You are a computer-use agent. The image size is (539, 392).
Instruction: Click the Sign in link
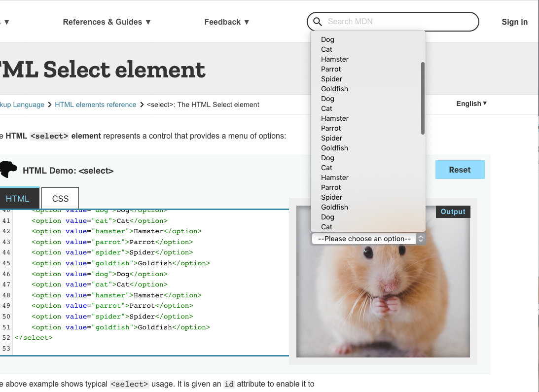[x=514, y=22]
